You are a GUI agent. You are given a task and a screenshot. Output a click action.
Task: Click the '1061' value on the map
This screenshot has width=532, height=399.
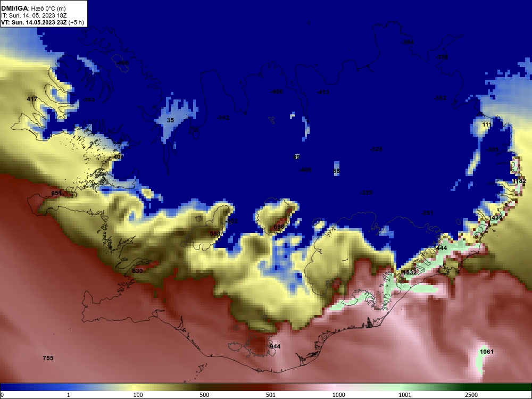[x=487, y=352]
